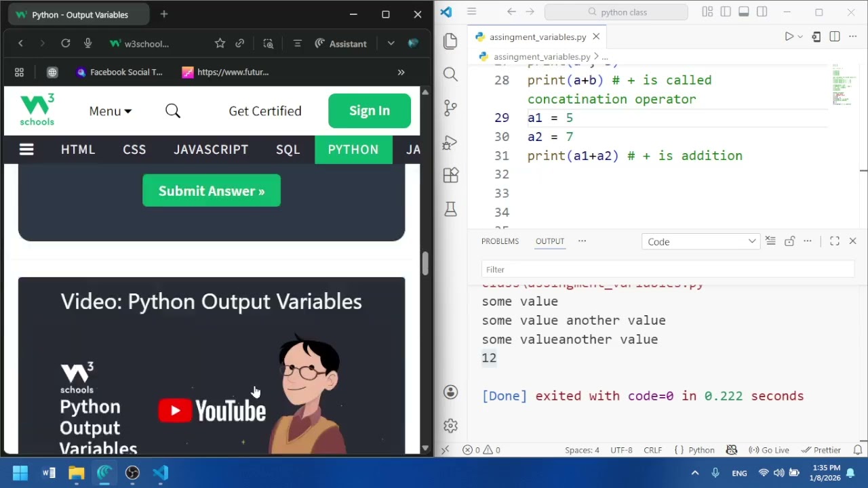Expand run options dropdown arrow

pos(800,37)
